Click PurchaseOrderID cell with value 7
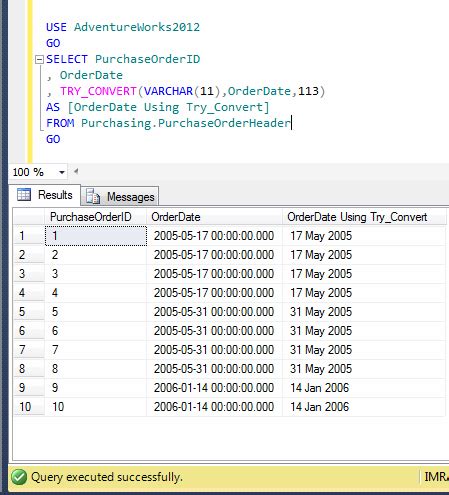Image resolution: width=449 pixels, height=495 pixels. (x=96, y=350)
